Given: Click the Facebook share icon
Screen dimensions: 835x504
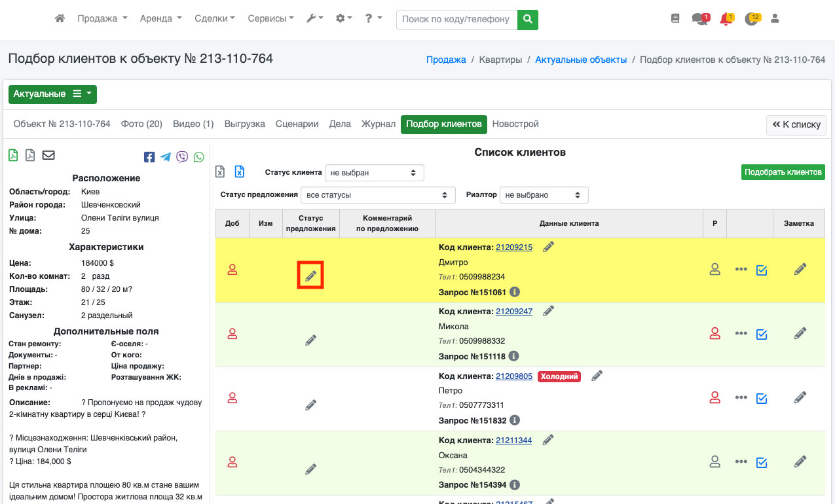Looking at the screenshot, I should (x=149, y=157).
